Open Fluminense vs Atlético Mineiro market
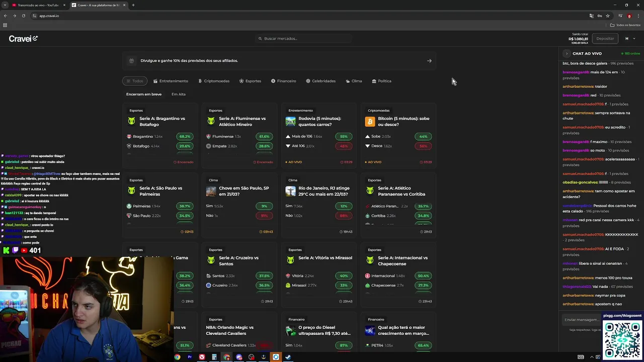Image resolution: width=644 pixels, height=362 pixels. pos(243,121)
